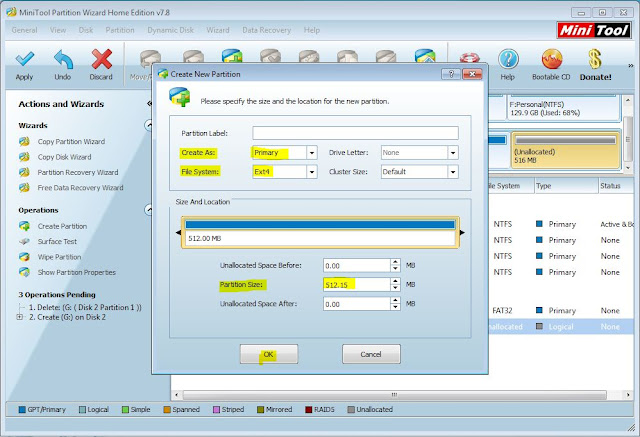Click the horizontal scrollbar in partition list
640x437 pixels.
pyautogui.click(x=394, y=395)
